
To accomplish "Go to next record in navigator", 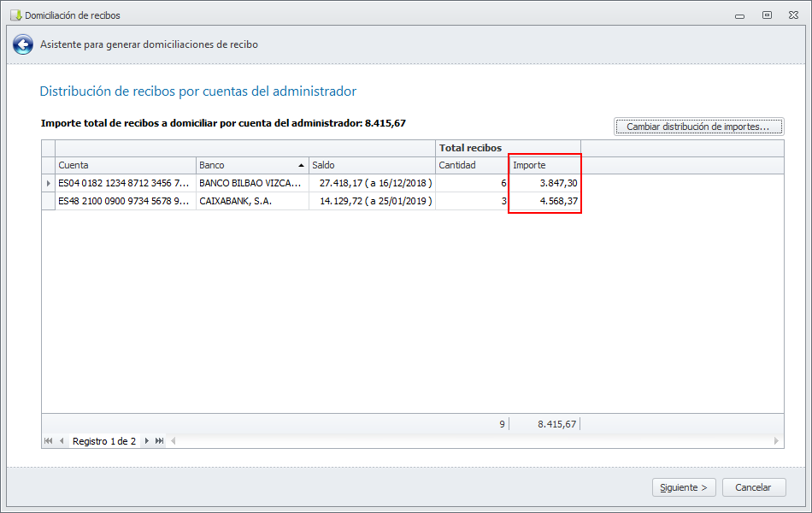I will tap(146, 441).
